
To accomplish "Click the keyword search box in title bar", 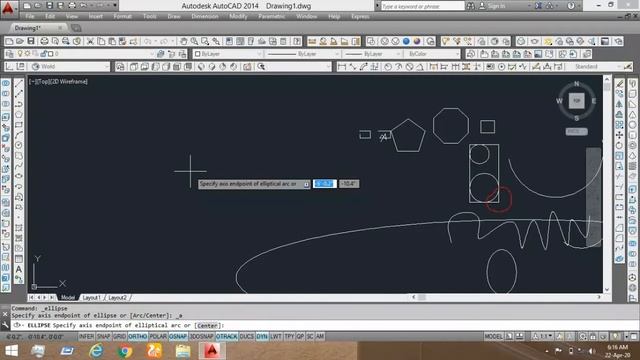I will coord(423,6).
